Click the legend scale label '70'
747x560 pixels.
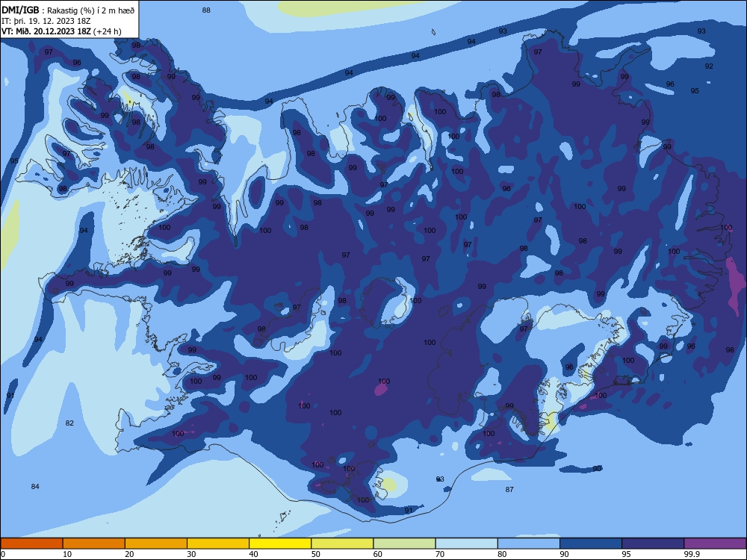click(x=440, y=554)
